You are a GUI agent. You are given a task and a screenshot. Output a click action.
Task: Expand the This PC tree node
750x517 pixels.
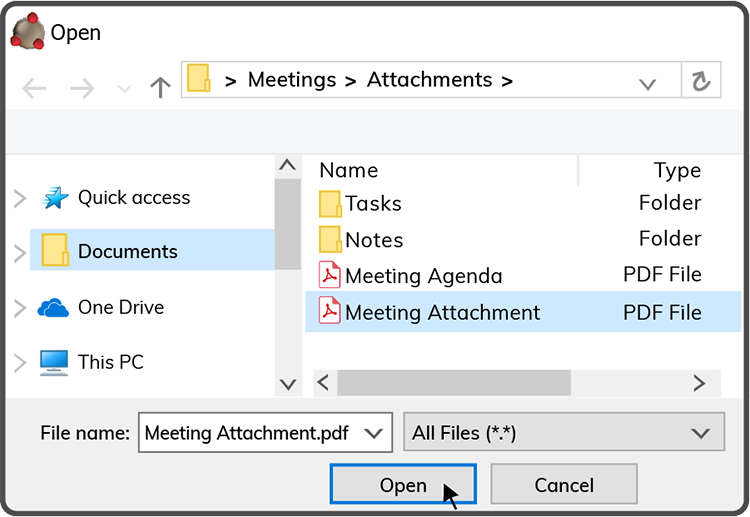pyautogui.click(x=19, y=362)
